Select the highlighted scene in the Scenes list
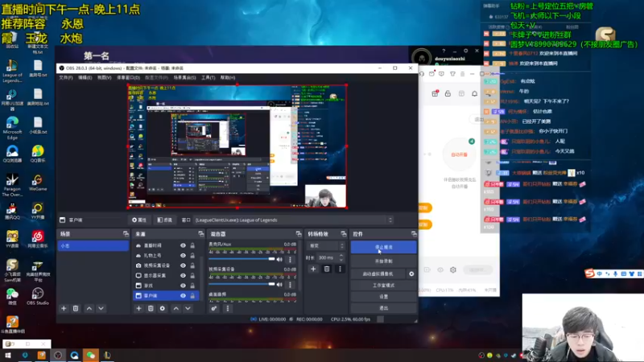644x362 pixels. click(93, 246)
